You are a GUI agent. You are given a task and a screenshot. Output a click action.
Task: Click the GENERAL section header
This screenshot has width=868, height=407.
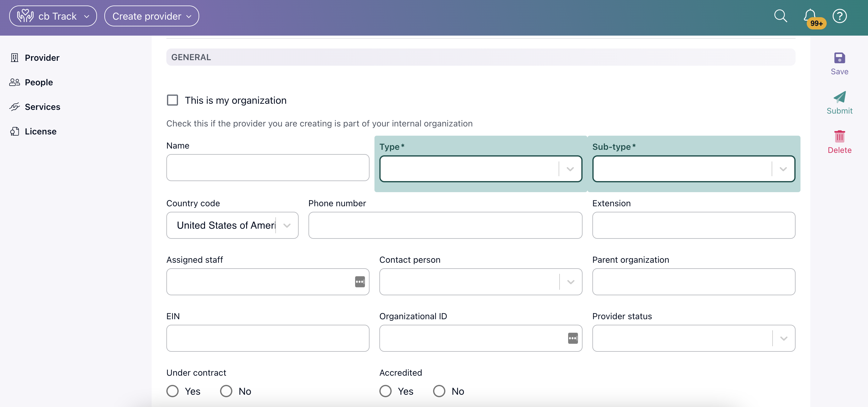[481, 57]
